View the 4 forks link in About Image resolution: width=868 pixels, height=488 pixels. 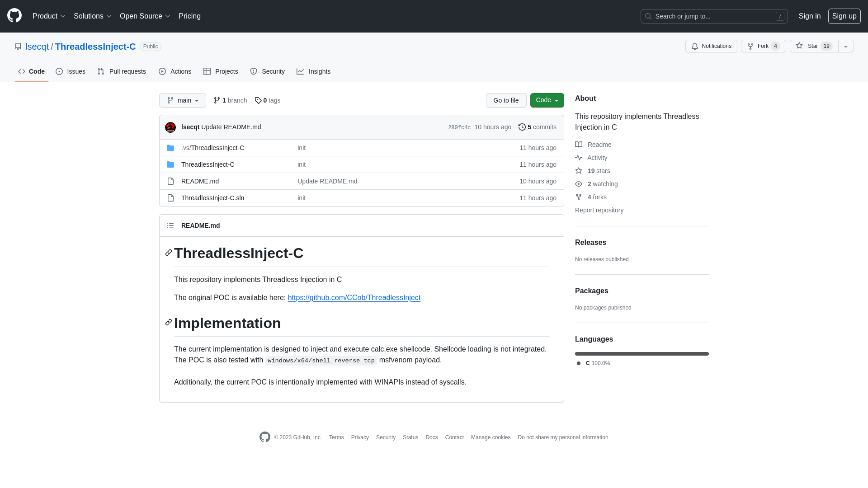point(591,197)
